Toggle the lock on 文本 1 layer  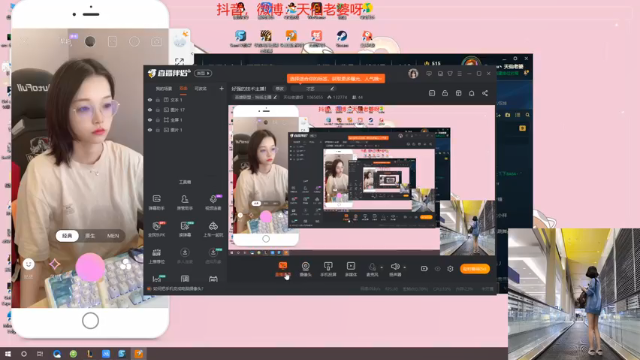[158, 100]
